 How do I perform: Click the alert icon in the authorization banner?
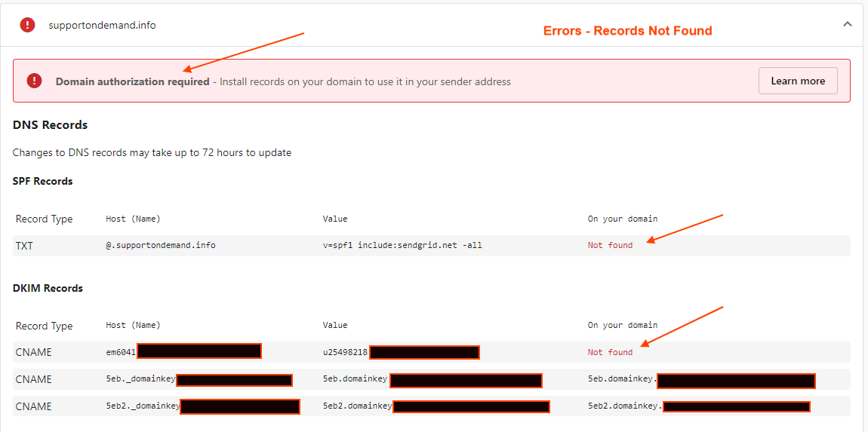click(35, 81)
